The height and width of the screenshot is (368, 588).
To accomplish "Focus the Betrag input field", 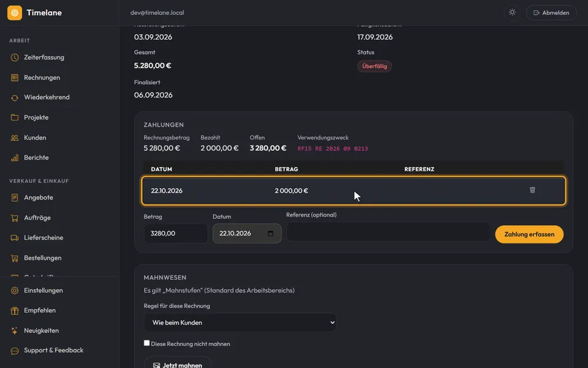I will coord(176,234).
